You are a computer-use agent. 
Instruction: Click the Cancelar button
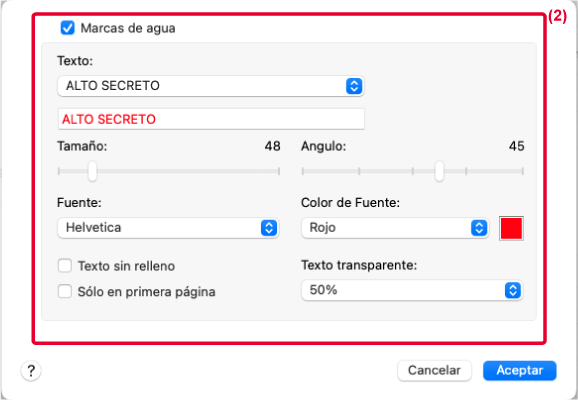pos(434,370)
